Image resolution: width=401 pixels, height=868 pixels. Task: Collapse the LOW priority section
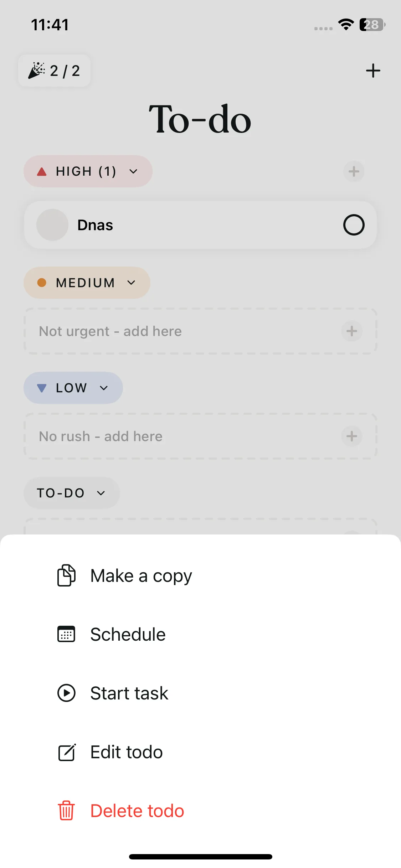(x=104, y=388)
